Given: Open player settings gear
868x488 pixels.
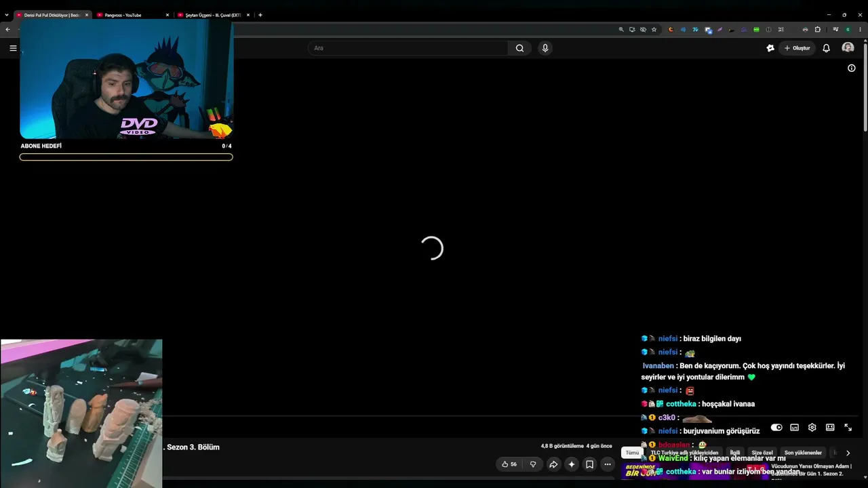Looking at the screenshot, I should [x=812, y=428].
